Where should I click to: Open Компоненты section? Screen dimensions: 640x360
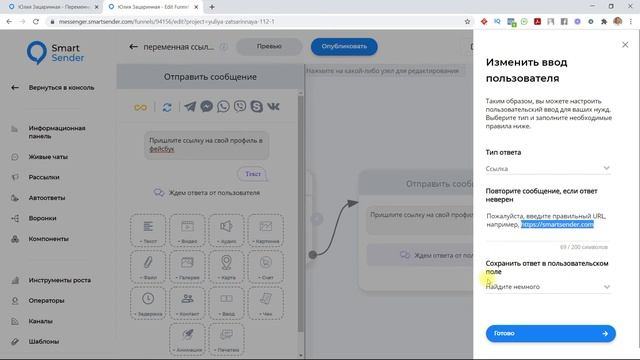48,239
